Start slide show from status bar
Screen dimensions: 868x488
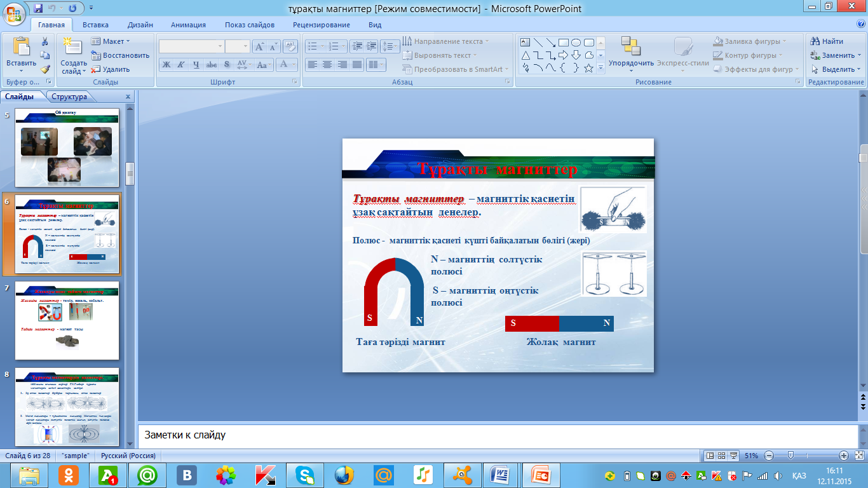click(734, 456)
